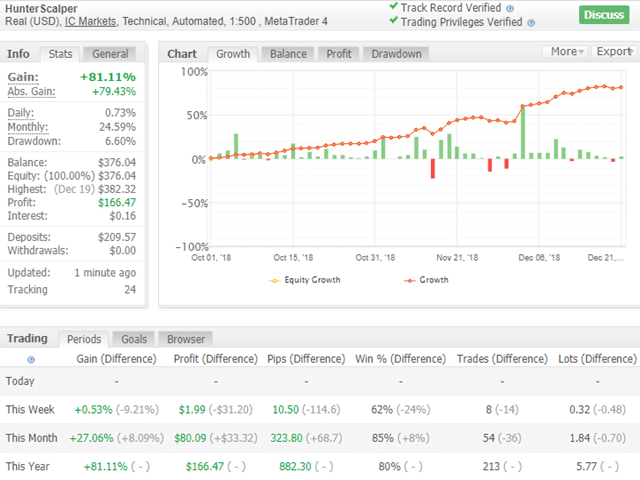Click the Track Record Verified help icon
This screenshot has width=640, height=480.
coord(510,9)
